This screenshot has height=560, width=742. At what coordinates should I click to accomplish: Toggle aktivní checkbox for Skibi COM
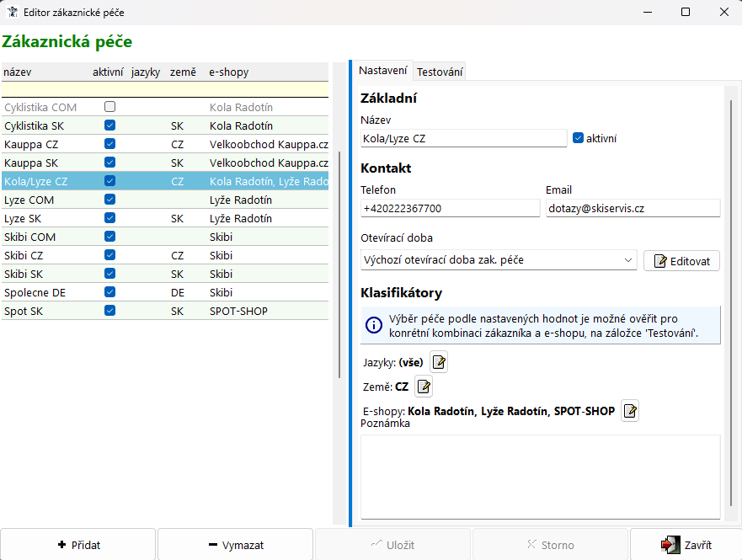coord(109,237)
